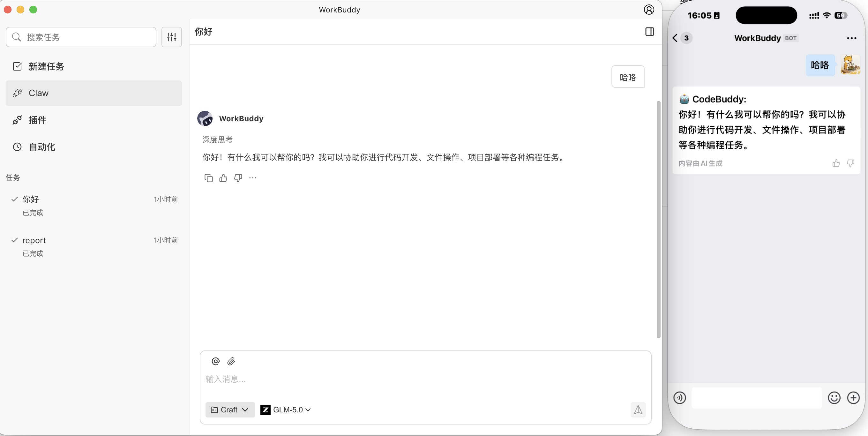Open the task filter icon beside the search box
The image size is (868, 436).
(171, 37)
